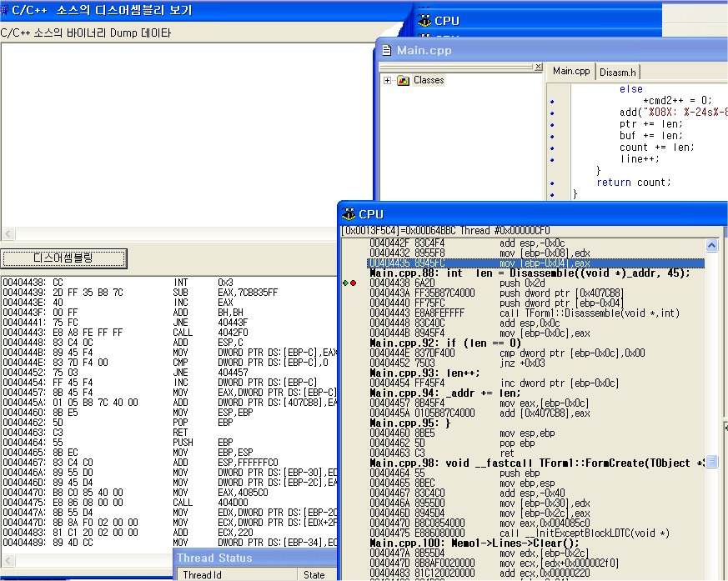The width and height of the screenshot is (728, 581).
Task: Select the 0040442F 'add esp,-0x0c' line
Action: click(x=467, y=243)
